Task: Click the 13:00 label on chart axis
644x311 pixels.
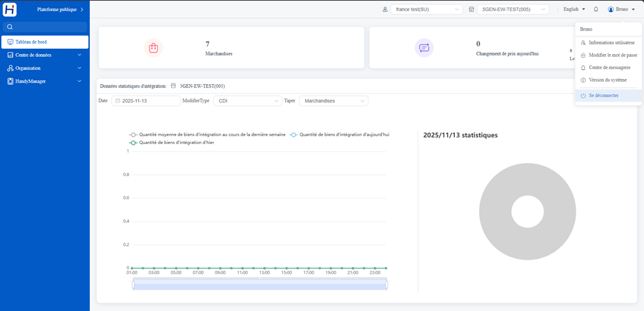Action: coord(264,273)
